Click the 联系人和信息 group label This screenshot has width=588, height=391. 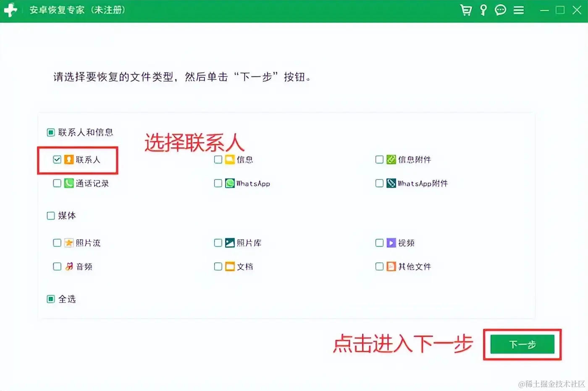pyautogui.click(x=86, y=132)
